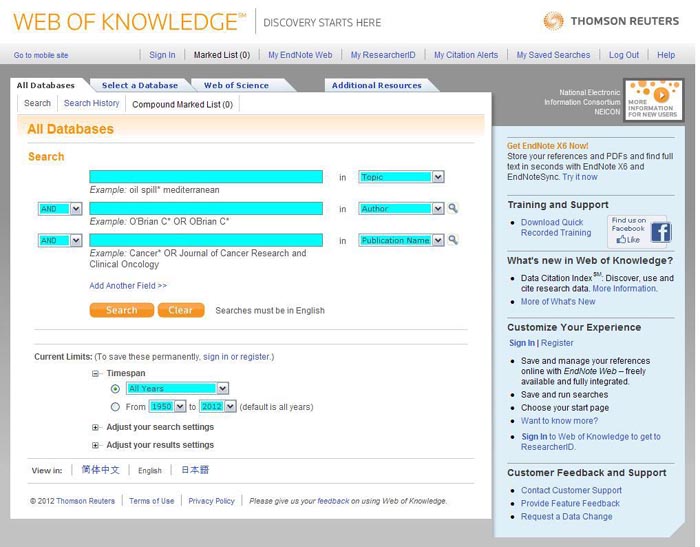
Task: Click the Publication Name lookup magnifier icon
Action: click(x=453, y=241)
